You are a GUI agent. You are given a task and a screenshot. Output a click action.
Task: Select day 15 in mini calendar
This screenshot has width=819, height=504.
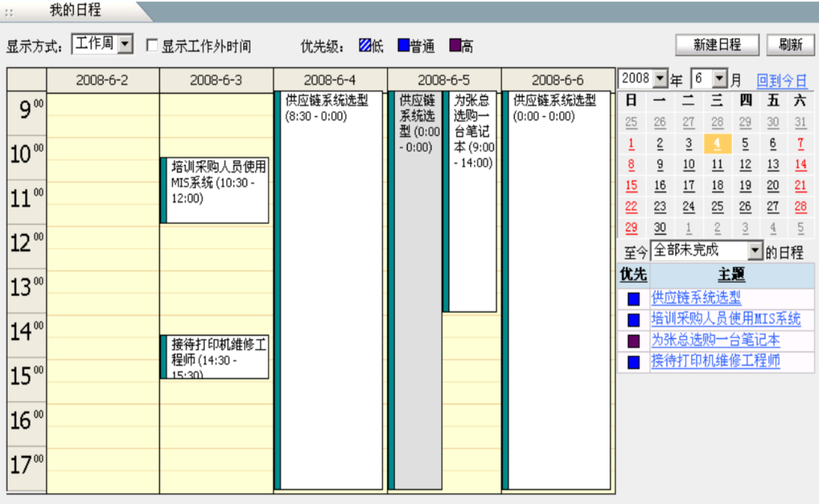631,186
